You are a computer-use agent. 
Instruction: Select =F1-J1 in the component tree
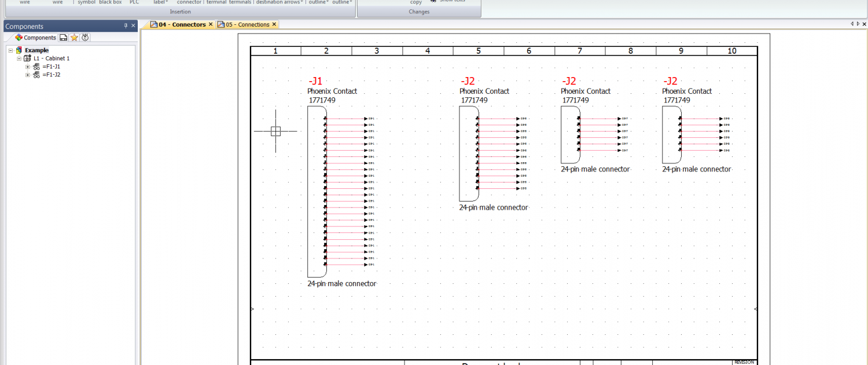[51, 67]
